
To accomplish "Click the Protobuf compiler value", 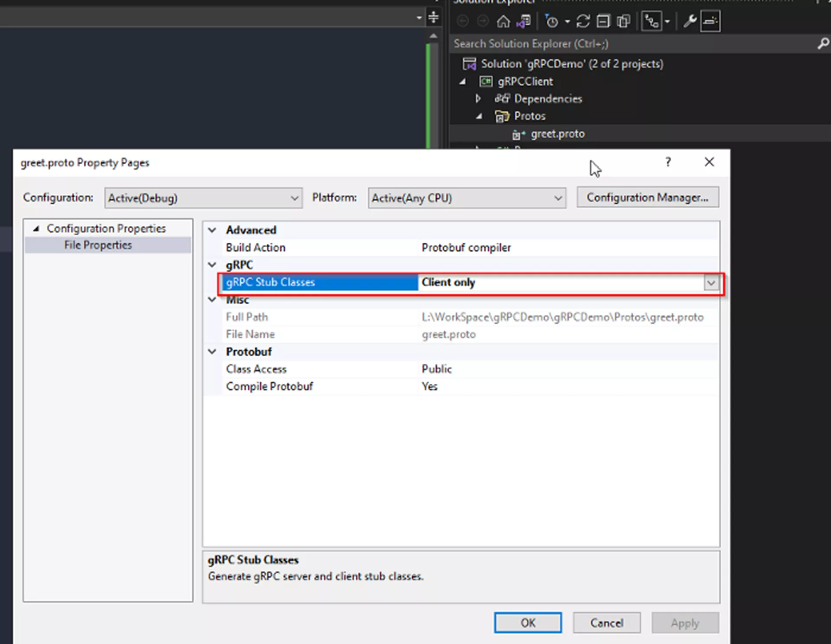I will [x=466, y=247].
